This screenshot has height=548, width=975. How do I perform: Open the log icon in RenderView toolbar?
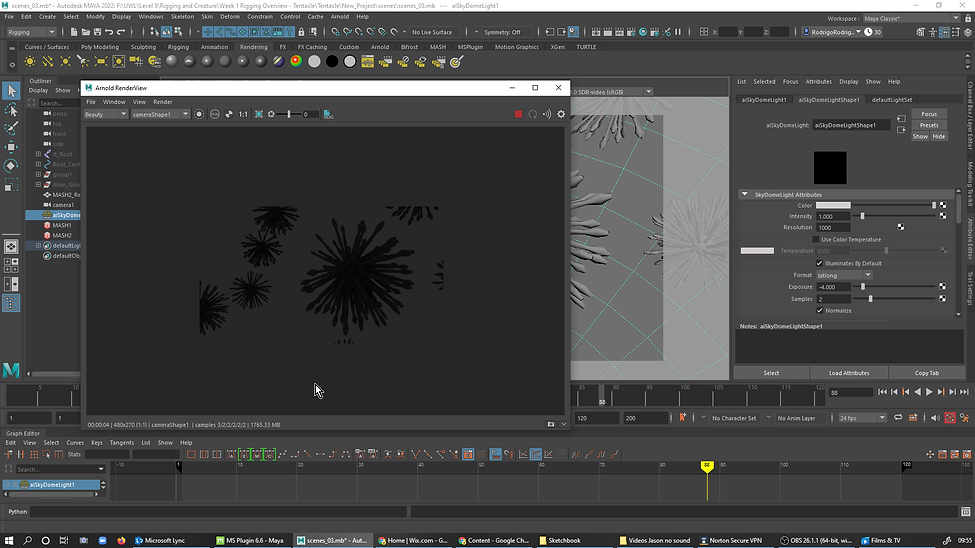click(x=328, y=114)
